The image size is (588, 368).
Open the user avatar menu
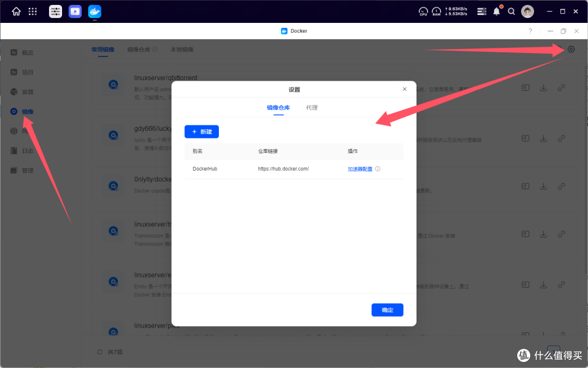(527, 11)
